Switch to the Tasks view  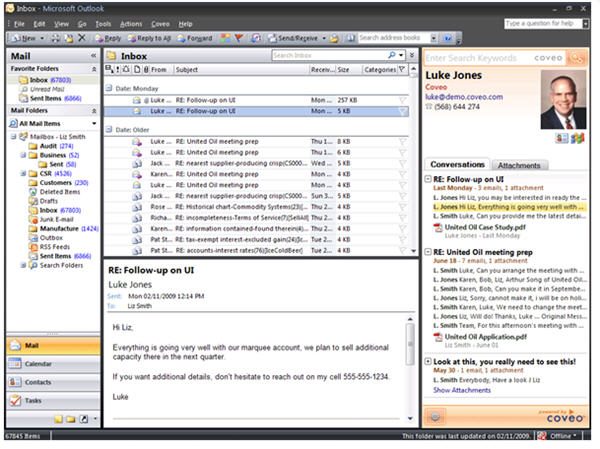53,400
